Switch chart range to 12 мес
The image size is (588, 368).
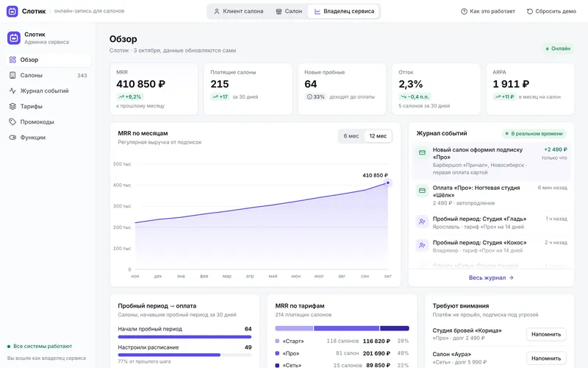click(378, 136)
